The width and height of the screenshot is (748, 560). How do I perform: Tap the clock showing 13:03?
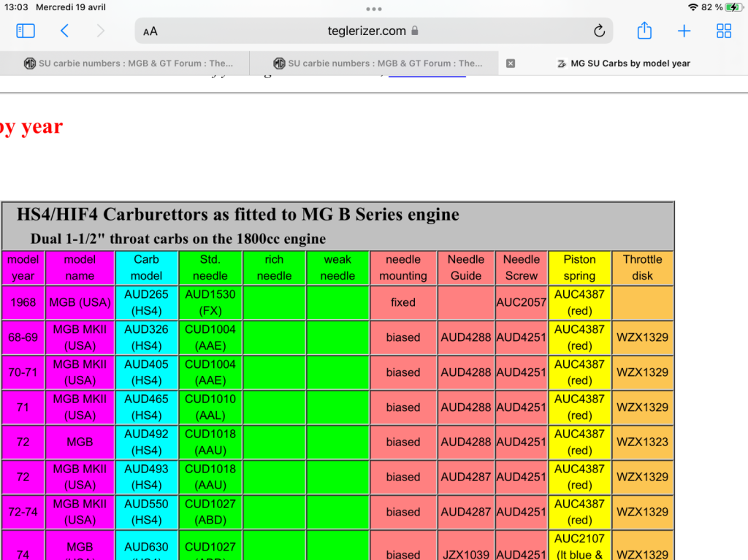(x=16, y=7)
